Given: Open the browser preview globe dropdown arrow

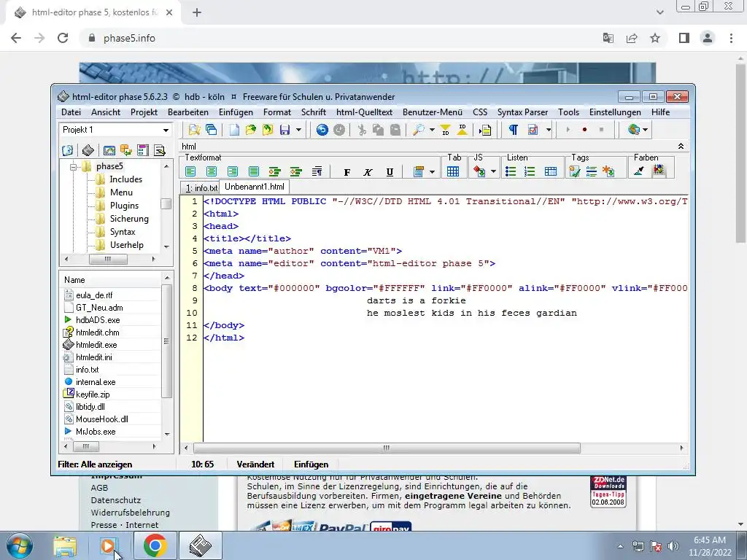Looking at the screenshot, I should click(x=645, y=130).
